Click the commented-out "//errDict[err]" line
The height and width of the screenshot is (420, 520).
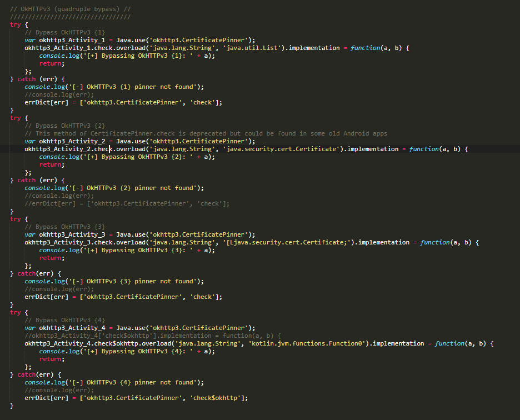point(127,203)
